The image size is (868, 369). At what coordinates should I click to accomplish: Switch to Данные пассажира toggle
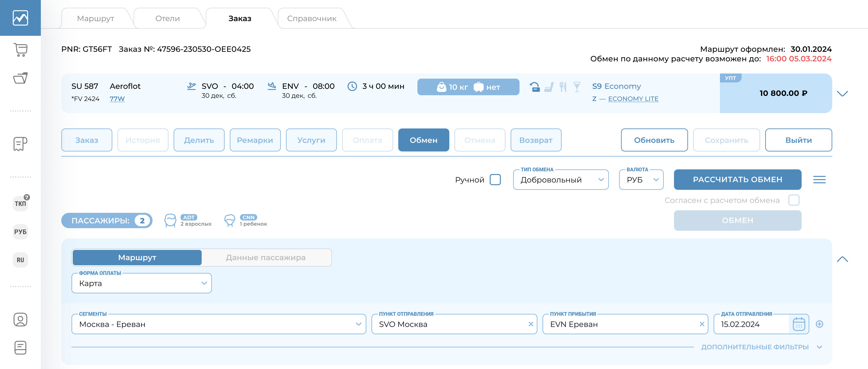point(266,257)
